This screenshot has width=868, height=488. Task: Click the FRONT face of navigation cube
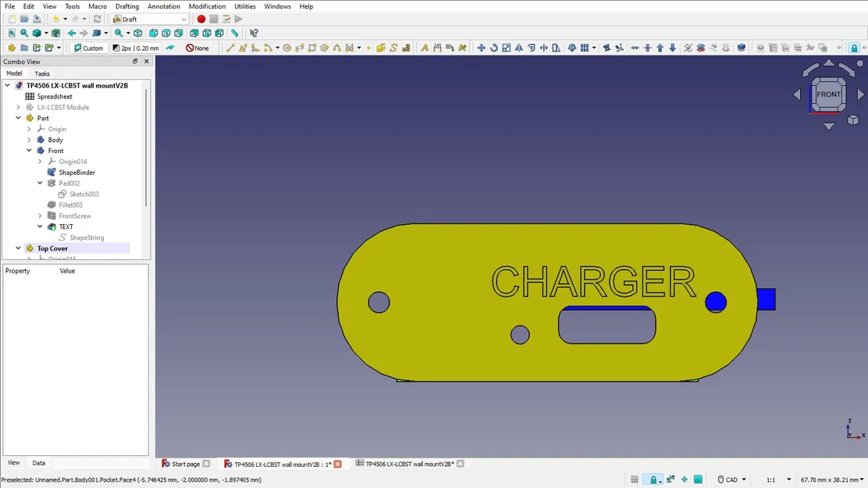point(829,94)
